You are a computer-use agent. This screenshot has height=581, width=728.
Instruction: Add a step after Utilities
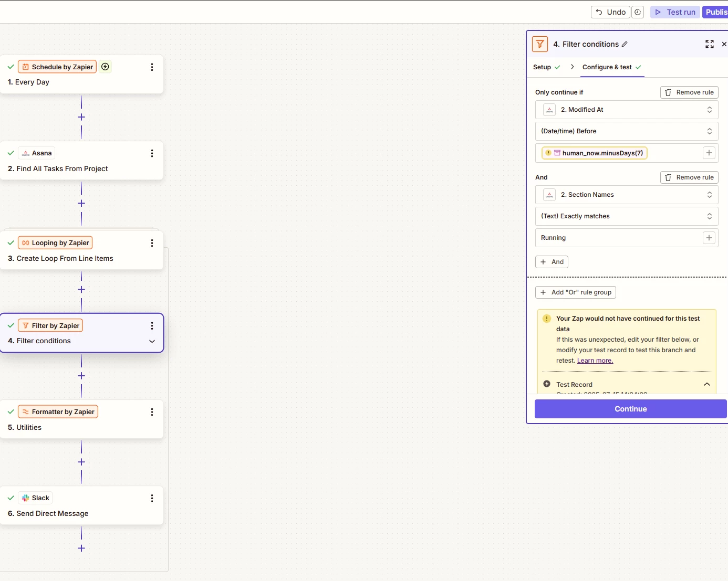point(81,462)
